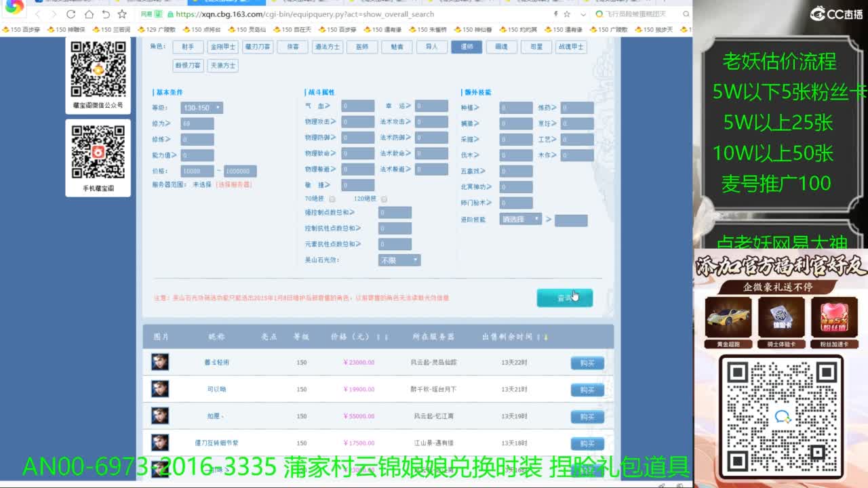Expand the 进阶技能 请选择 dropdown
Image resolution: width=868 pixels, height=488 pixels.
[x=521, y=220]
